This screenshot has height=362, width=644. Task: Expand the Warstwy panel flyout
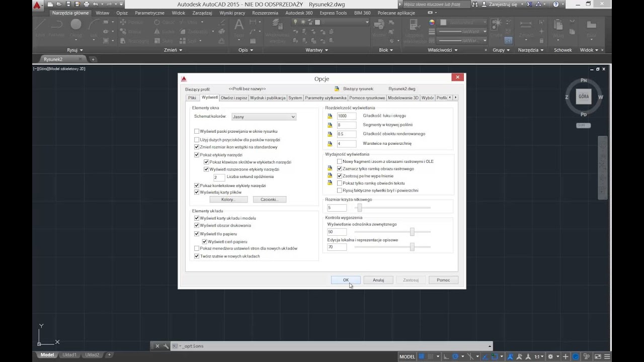(x=316, y=50)
